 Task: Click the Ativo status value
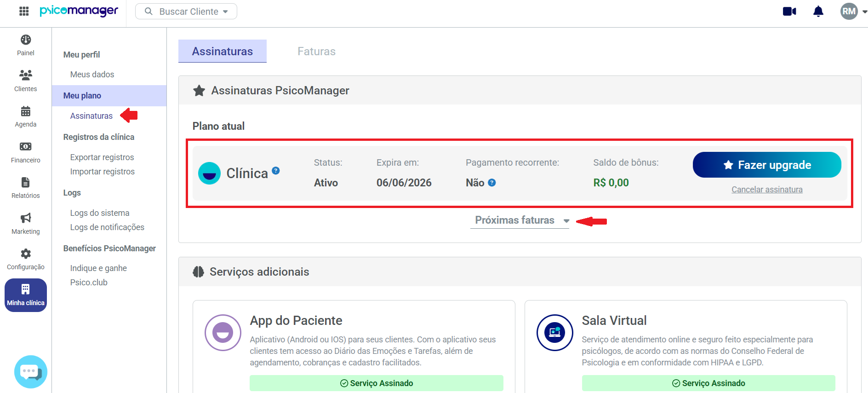tap(326, 183)
